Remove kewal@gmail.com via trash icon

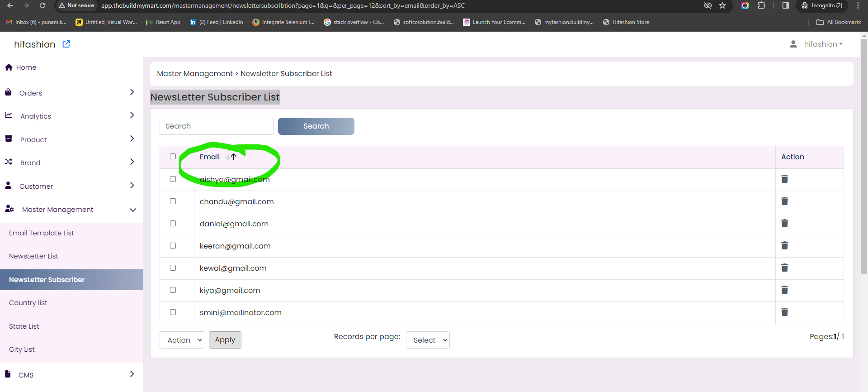(x=785, y=268)
